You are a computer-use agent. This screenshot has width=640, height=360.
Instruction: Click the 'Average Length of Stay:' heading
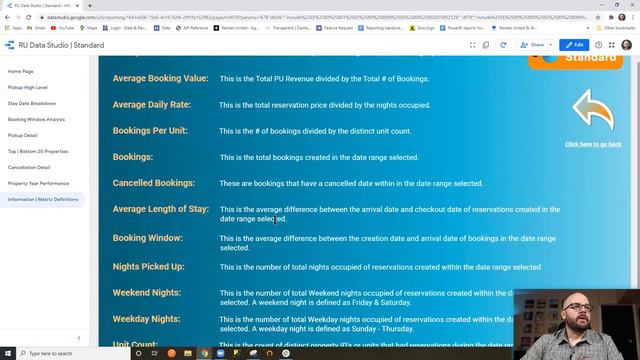[161, 209]
